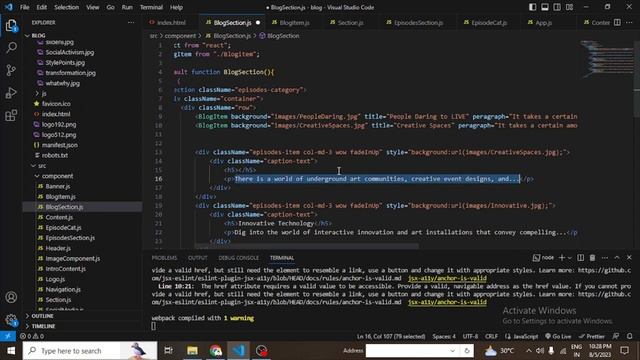Open Customize Layout icon in title bar

(569, 7)
